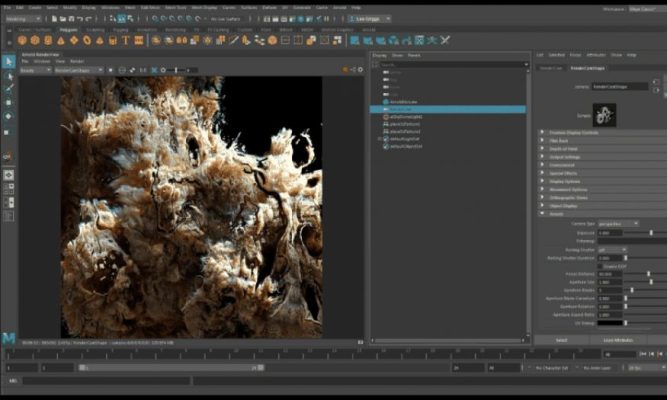Click the render sample thumbnail in Attribute Editor

pos(604,115)
